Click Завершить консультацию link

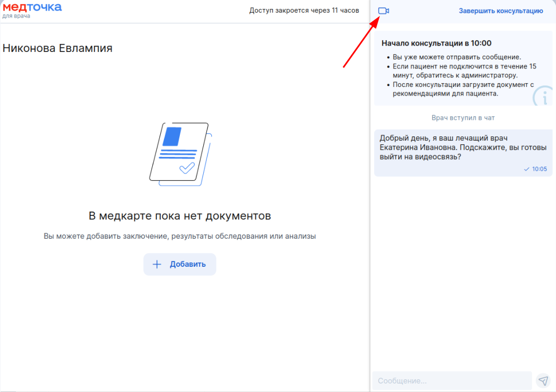[501, 11]
